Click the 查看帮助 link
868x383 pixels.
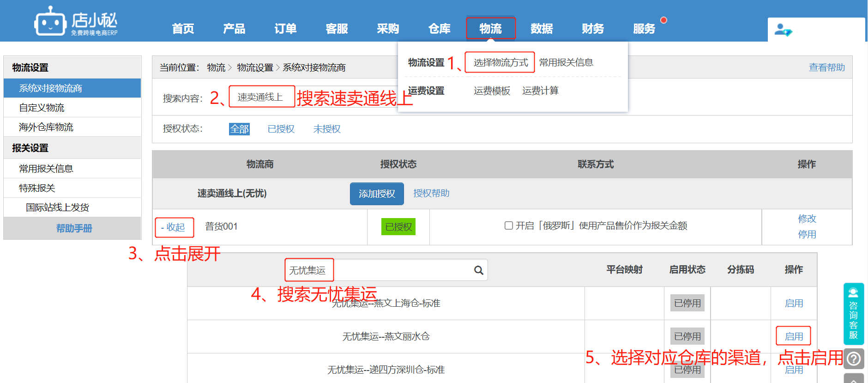[826, 67]
